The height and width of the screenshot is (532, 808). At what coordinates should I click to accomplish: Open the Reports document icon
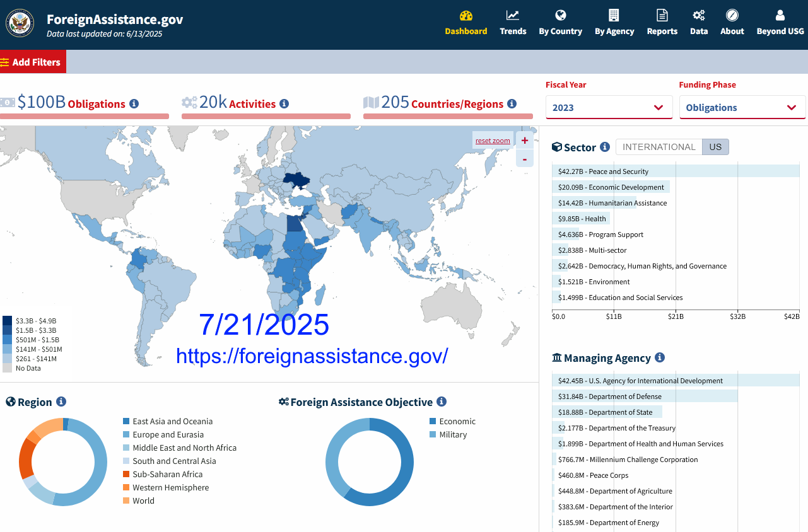[662, 15]
